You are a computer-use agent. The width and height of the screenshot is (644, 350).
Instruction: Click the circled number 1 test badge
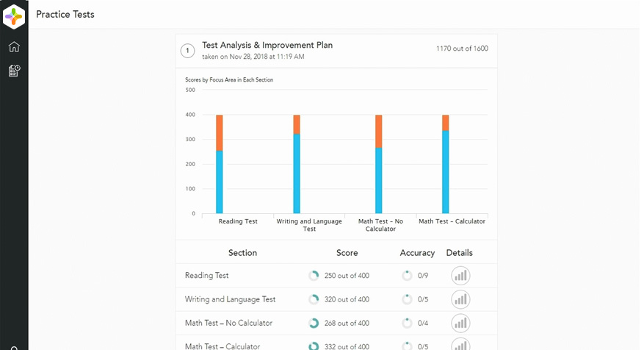[x=188, y=51]
